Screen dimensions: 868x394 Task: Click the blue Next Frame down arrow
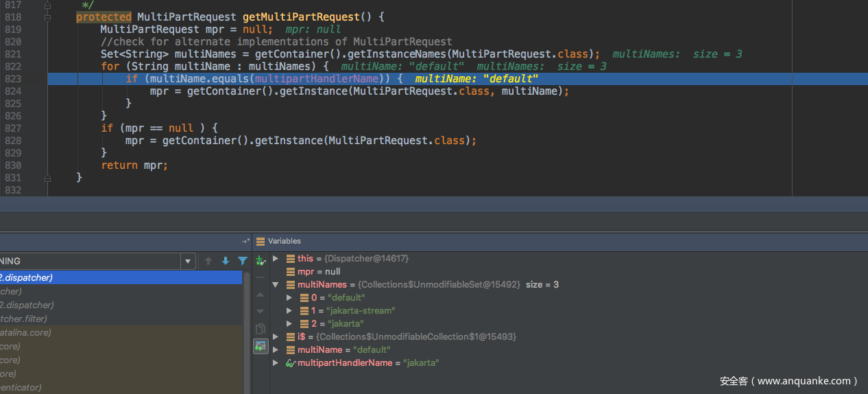point(226,261)
